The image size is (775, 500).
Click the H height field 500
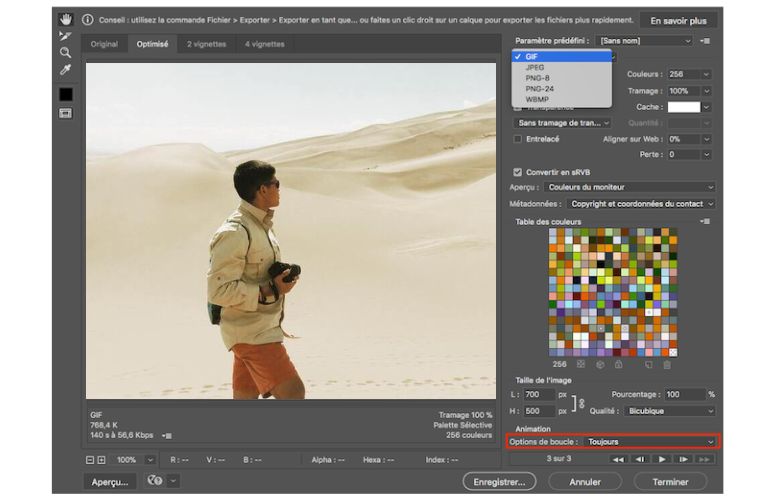pos(539,411)
